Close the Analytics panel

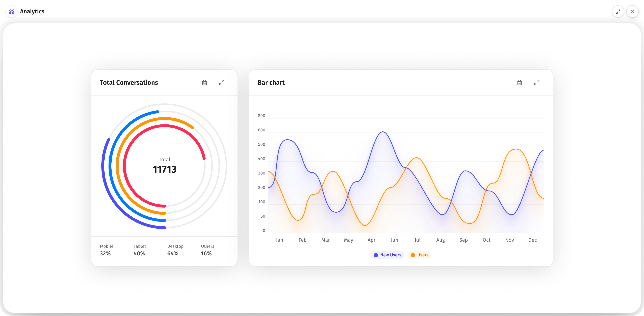[x=632, y=11]
